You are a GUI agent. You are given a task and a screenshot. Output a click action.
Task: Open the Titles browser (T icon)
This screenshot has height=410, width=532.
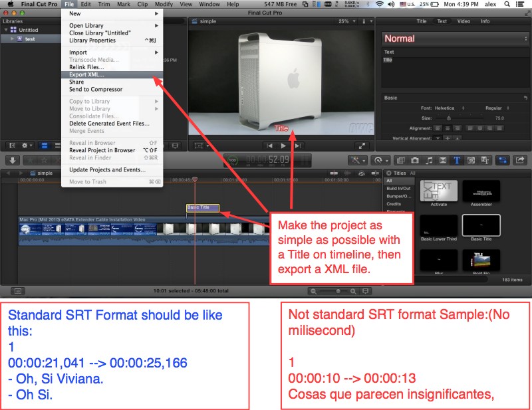[x=457, y=160]
